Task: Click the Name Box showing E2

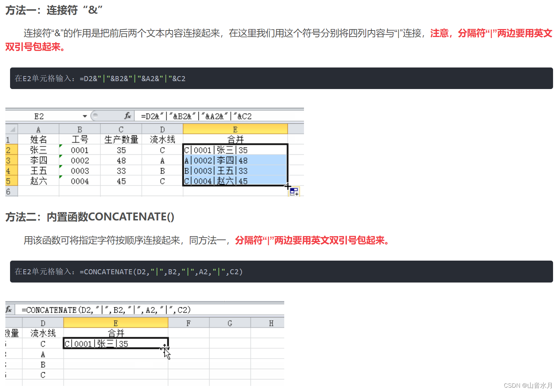Action: [x=43, y=116]
